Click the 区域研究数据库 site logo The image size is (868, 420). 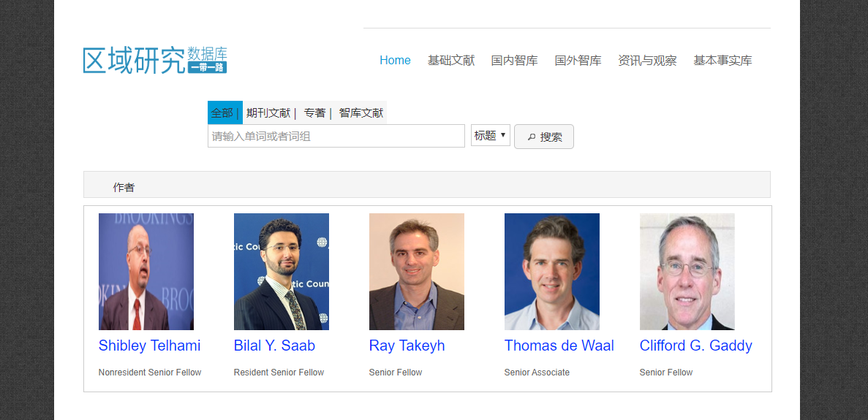tap(155, 60)
